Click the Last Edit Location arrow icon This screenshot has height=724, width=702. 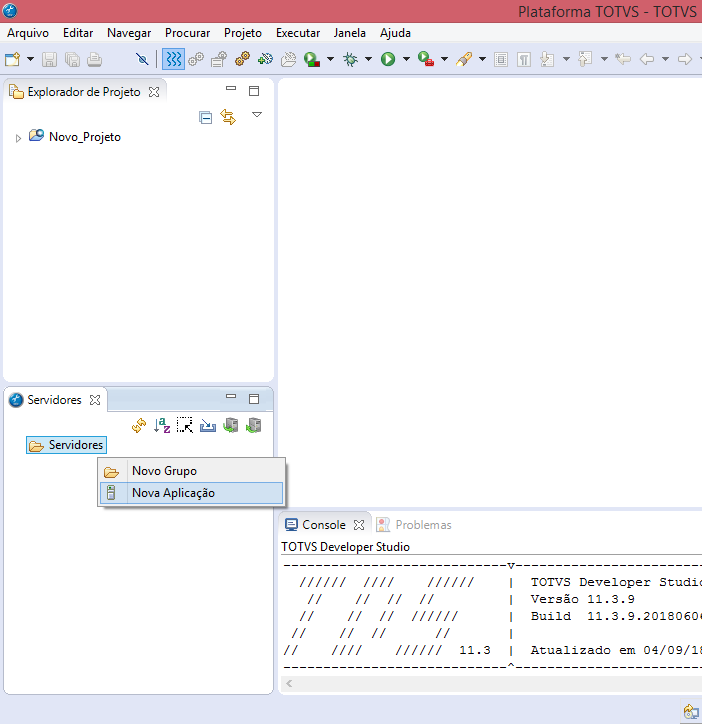click(x=623, y=59)
